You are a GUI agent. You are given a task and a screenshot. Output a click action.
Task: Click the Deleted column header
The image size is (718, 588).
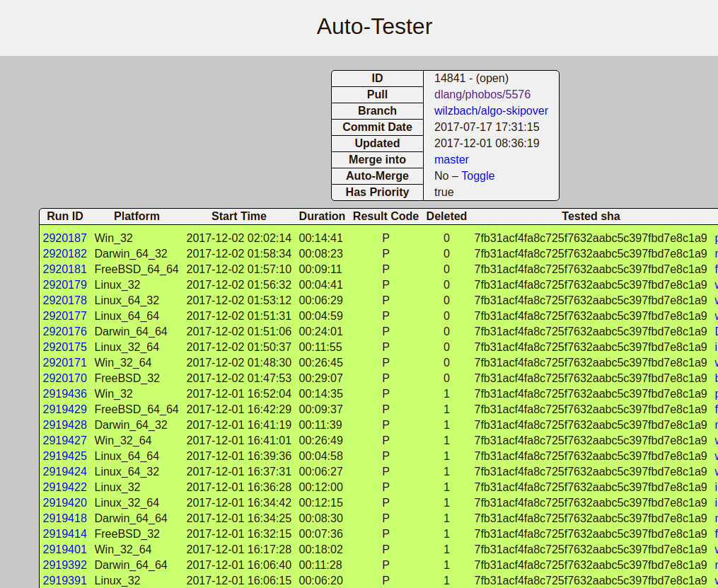click(x=446, y=216)
